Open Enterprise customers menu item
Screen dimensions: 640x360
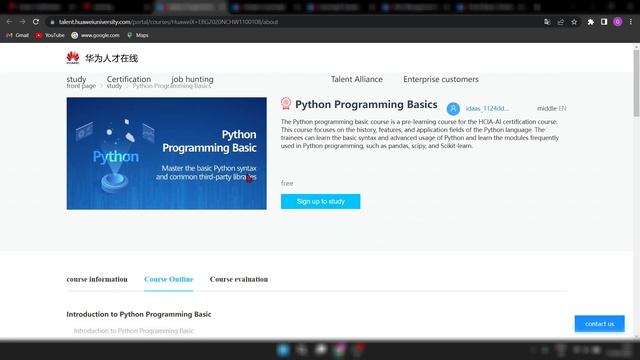pos(441,79)
